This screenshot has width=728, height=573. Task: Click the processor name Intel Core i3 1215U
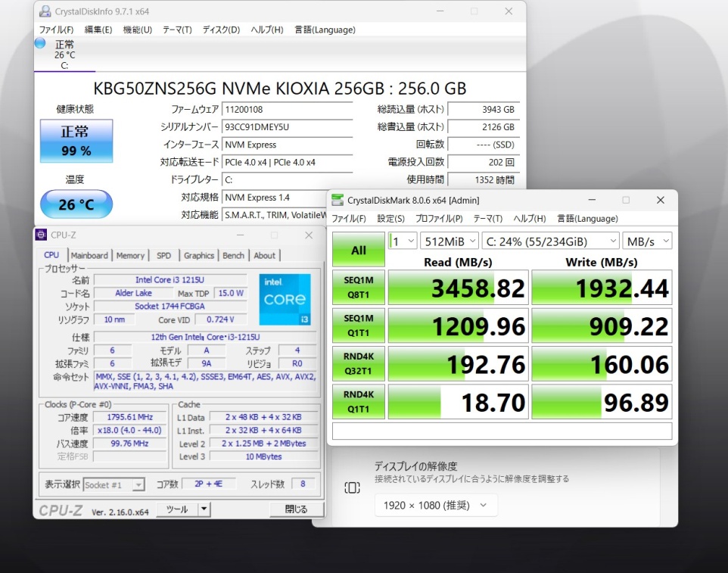[170, 279]
